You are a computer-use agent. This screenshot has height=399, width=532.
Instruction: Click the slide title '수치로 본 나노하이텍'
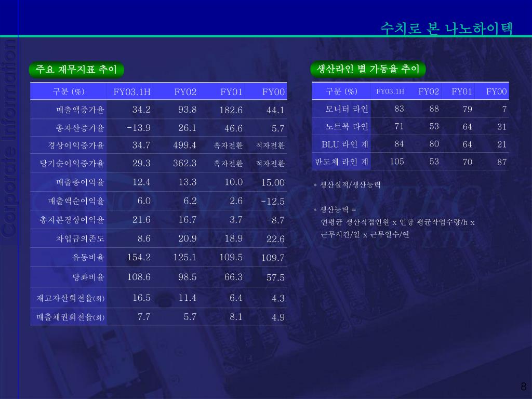(x=446, y=28)
